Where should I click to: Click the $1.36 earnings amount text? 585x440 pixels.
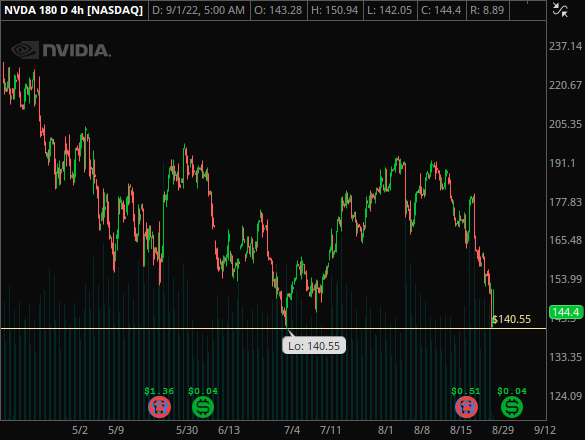coord(159,391)
